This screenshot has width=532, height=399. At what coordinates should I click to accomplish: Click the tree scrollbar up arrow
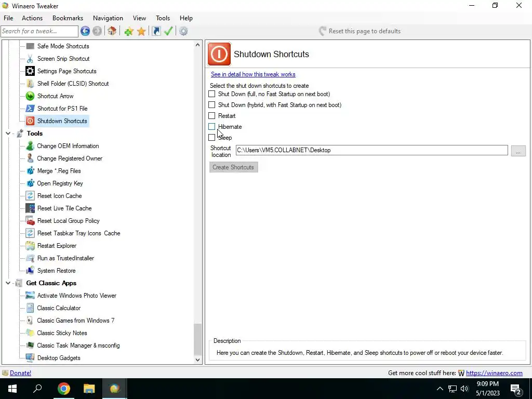coord(198,45)
